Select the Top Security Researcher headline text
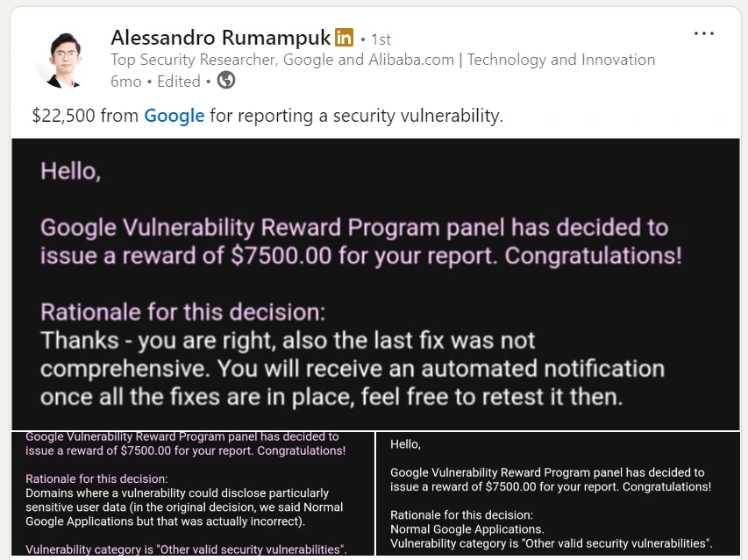 point(382,60)
